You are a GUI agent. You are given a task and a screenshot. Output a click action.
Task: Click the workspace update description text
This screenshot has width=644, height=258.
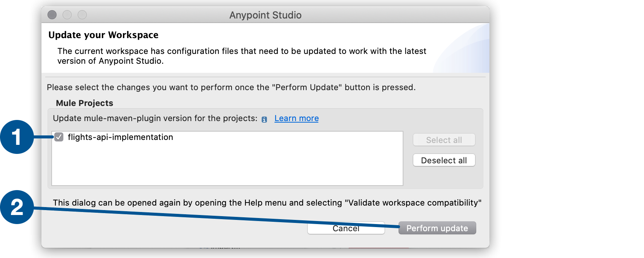tap(241, 55)
